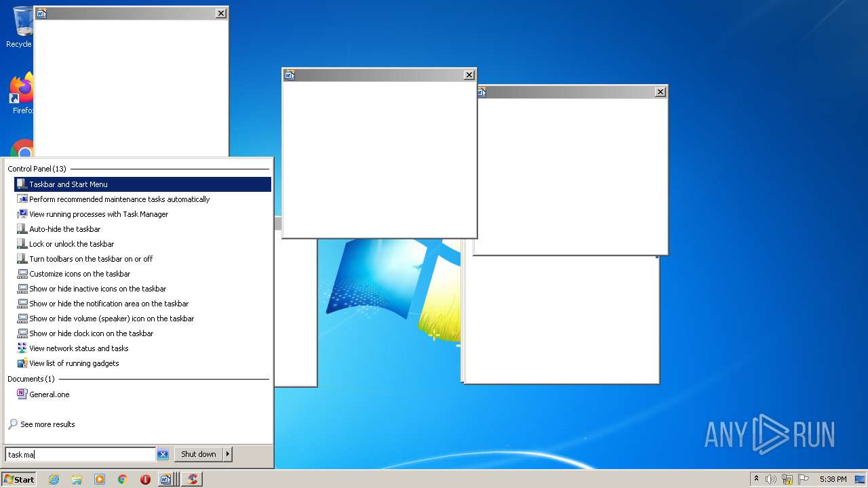The height and width of the screenshot is (488, 868).
Task: Expand the Shut down options arrow
Action: (x=228, y=454)
